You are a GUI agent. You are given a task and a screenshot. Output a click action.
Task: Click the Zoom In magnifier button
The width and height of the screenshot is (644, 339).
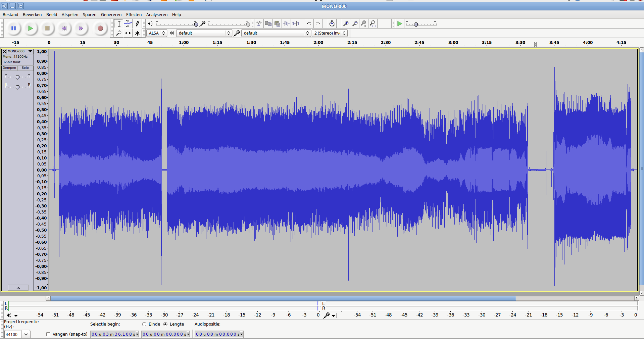pos(345,23)
